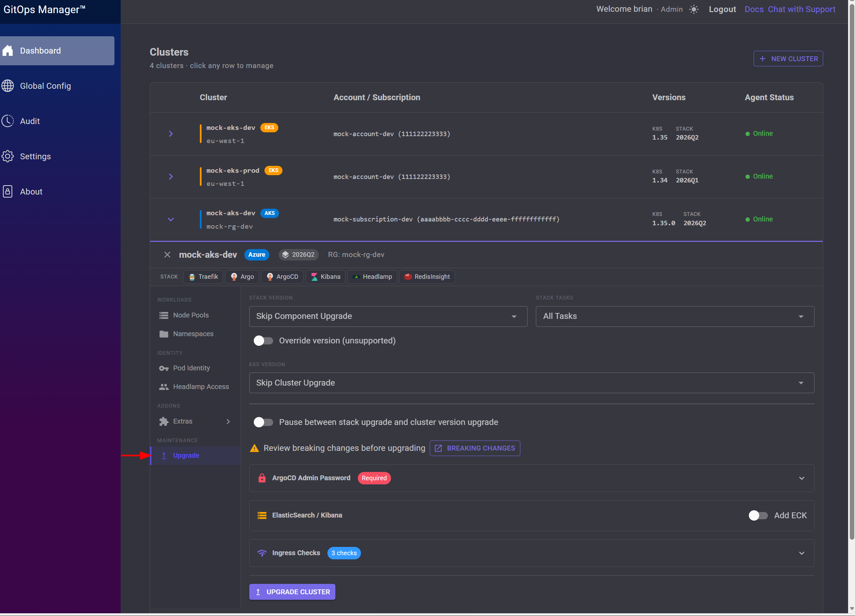Go to Audit menu item
The image size is (855, 616).
click(57, 121)
